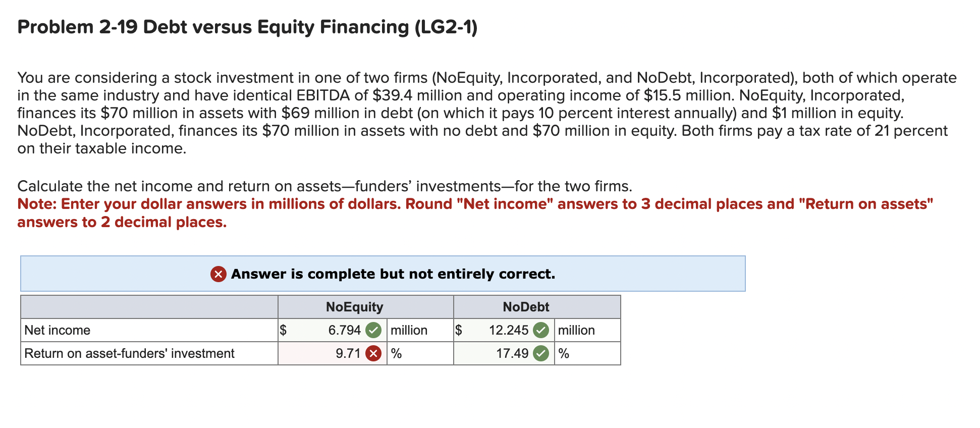Click the green checkmark beside 17.49 percent
The width and height of the screenshot is (980, 428).
(x=541, y=354)
